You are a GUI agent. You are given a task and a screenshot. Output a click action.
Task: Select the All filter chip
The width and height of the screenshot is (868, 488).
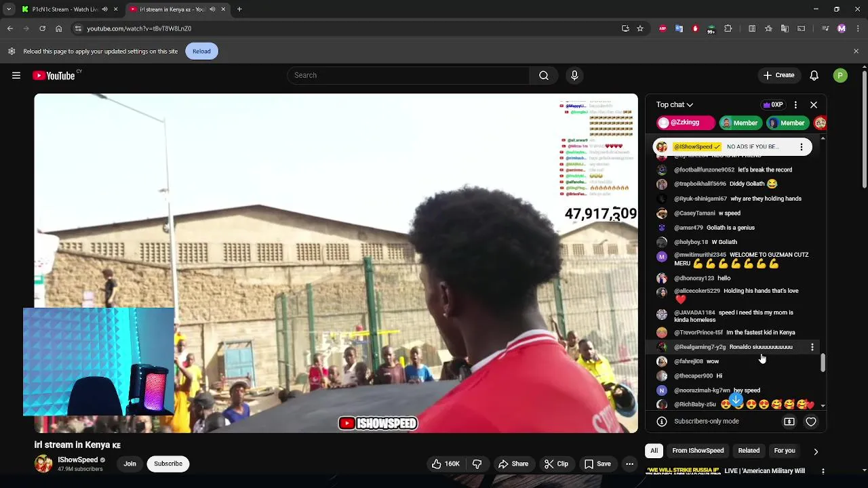(654, 451)
